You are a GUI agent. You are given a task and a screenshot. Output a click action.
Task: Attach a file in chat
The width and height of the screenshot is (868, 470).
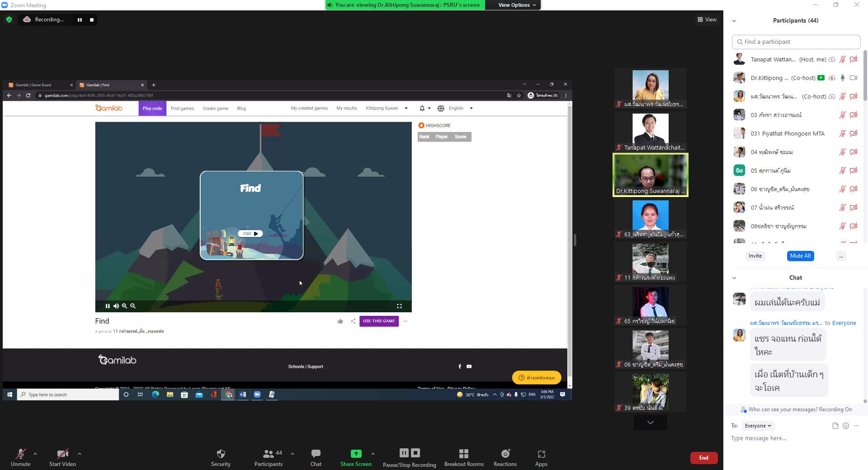pos(835,426)
